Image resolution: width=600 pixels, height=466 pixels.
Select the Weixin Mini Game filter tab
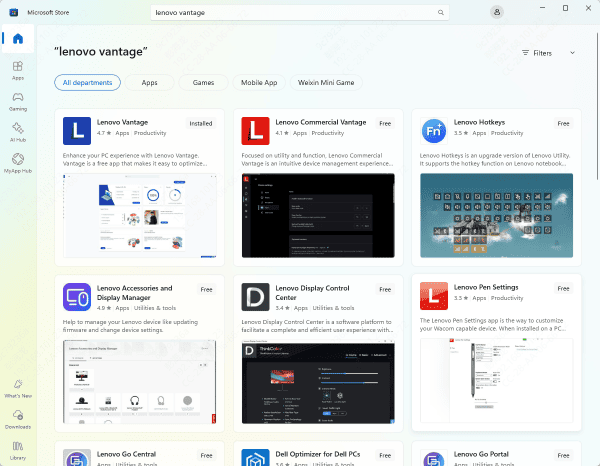click(326, 83)
